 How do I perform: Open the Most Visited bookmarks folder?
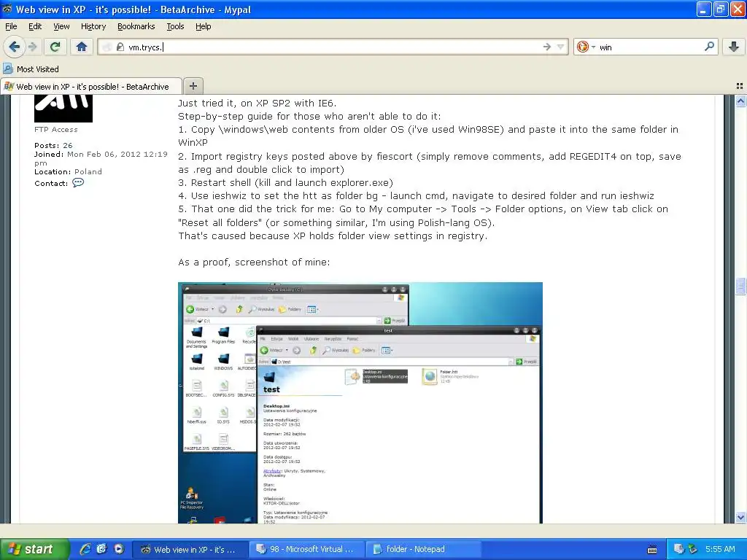tap(31, 69)
